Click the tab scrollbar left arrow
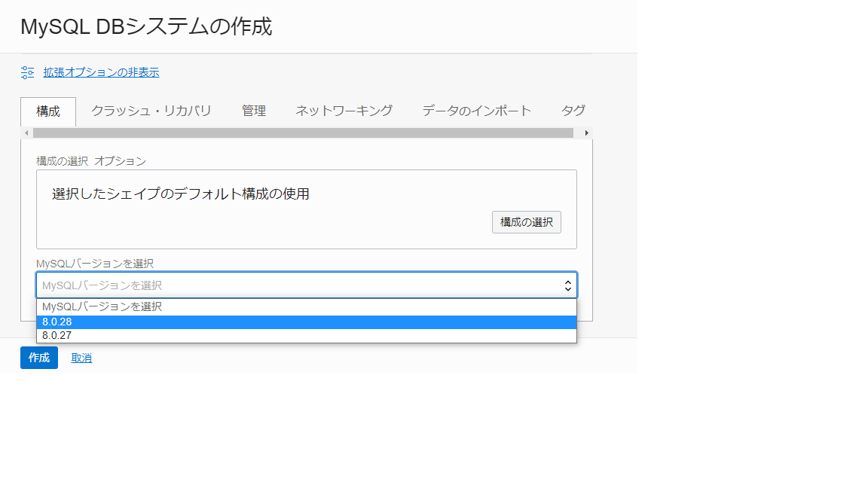The width and height of the screenshot is (868, 488). pyautogui.click(x=26, y=133)
